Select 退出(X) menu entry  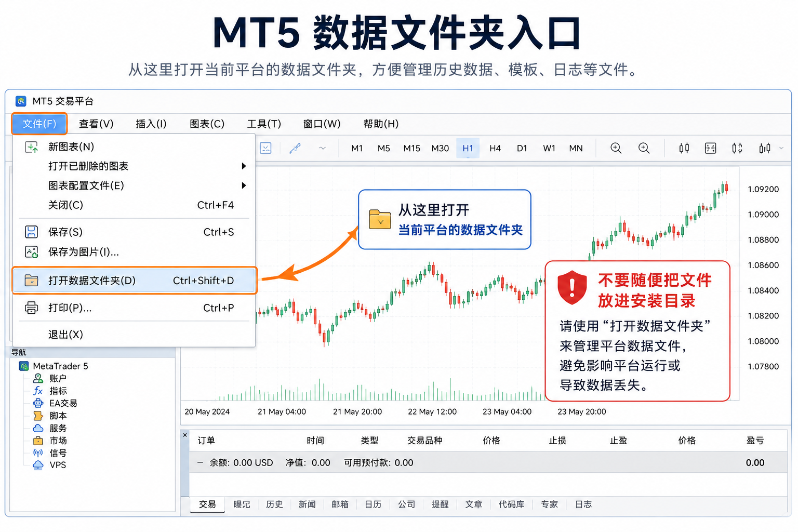134,335
